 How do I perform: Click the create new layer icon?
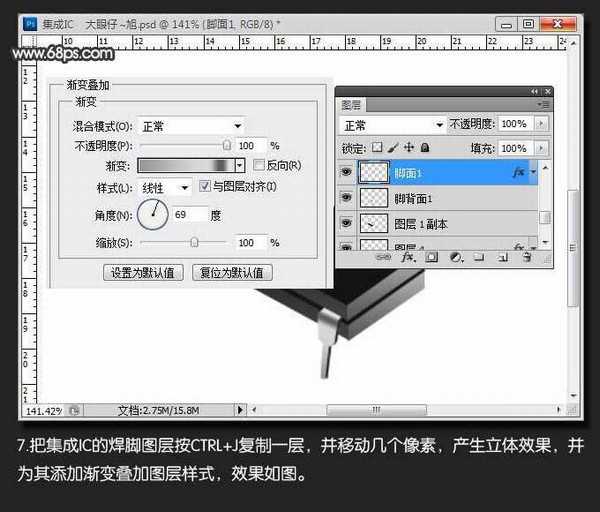click(502, 257)
